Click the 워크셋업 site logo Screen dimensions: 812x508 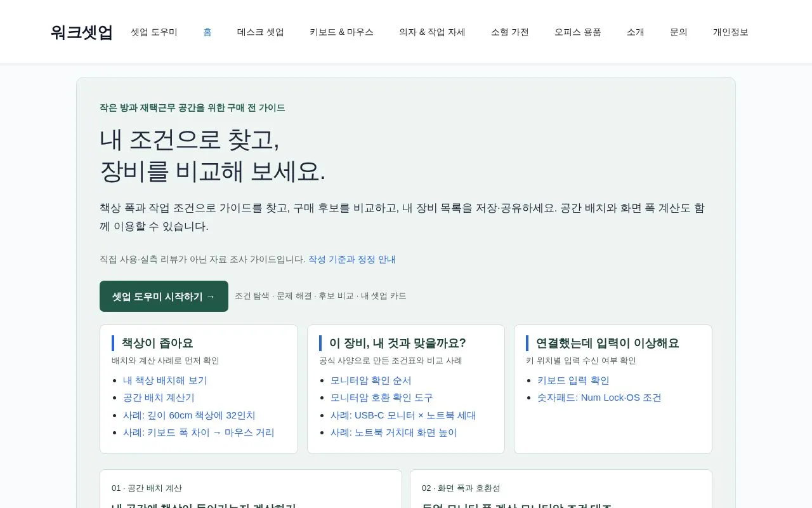82,32
